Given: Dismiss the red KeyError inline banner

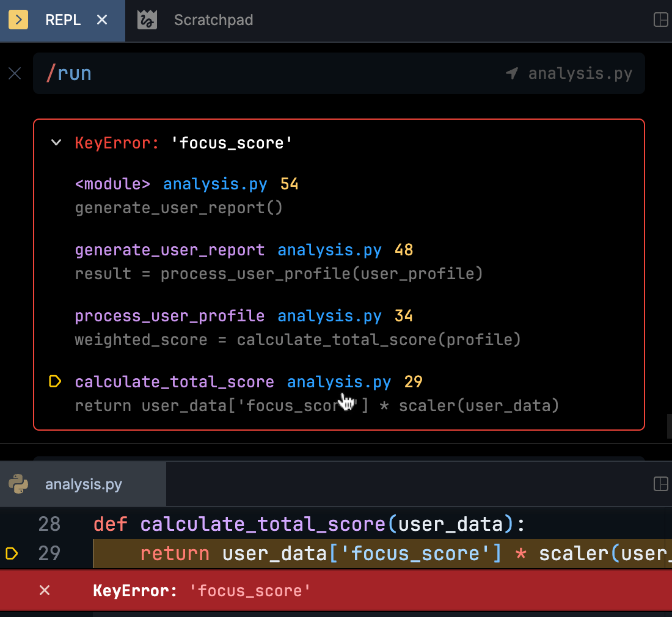Looking at the screenshot, I should click(x=45, y=591).
